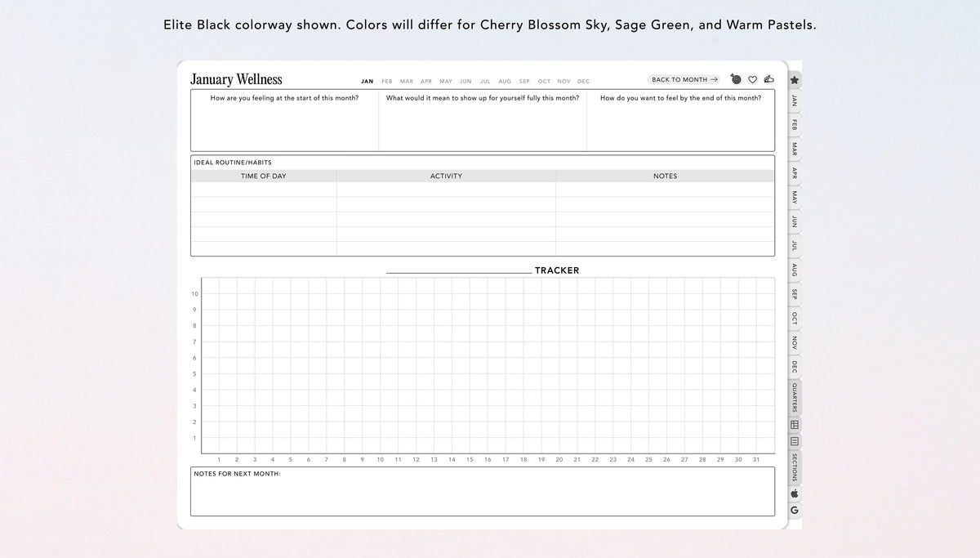Viewport: 980px width, 558px height.
Task: Click day 31 on tracker axis
Action: pos(756,460)
